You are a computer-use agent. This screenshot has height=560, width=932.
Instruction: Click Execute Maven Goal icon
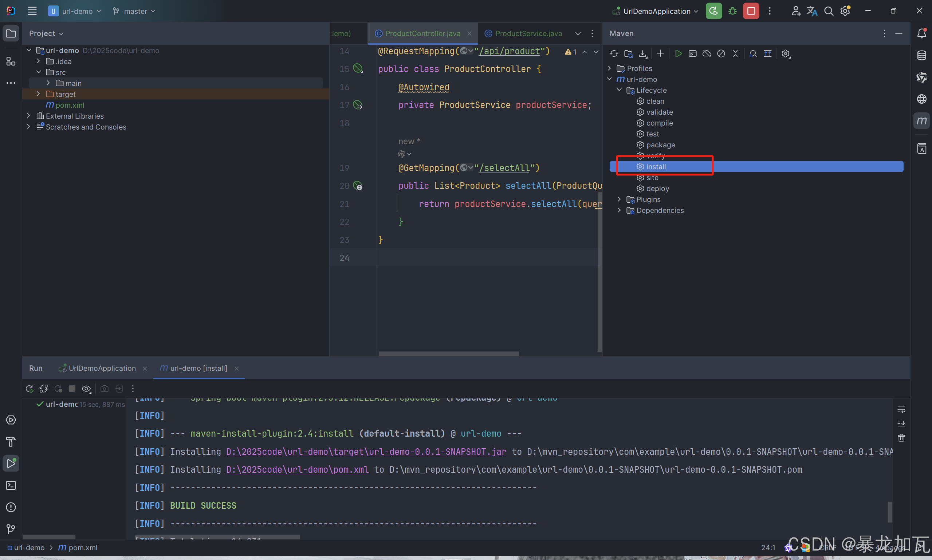click(693, 53)
